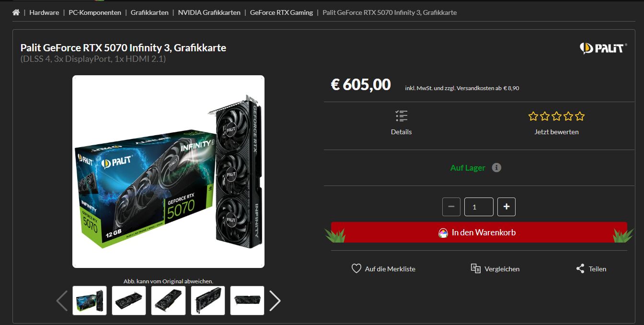Screen dimensions: 644x325
Task: Decrease quantity with minus button
Action: click(451, 207)
